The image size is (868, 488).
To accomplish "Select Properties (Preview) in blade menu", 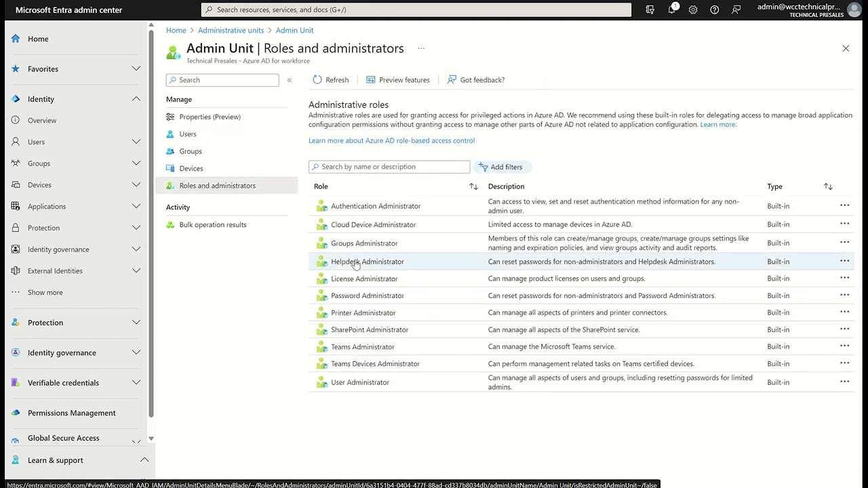I will pyautogui.click(x=210, y=117).
